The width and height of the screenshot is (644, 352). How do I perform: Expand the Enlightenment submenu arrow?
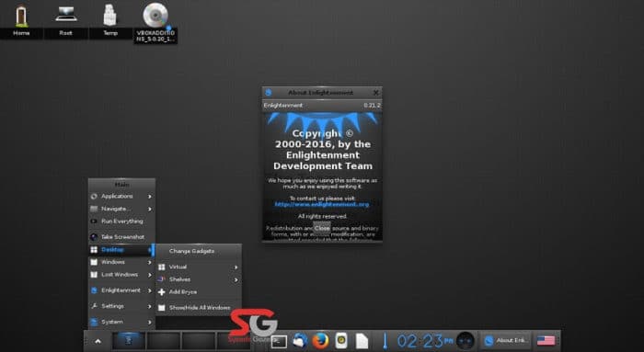[x=149, y=290]
